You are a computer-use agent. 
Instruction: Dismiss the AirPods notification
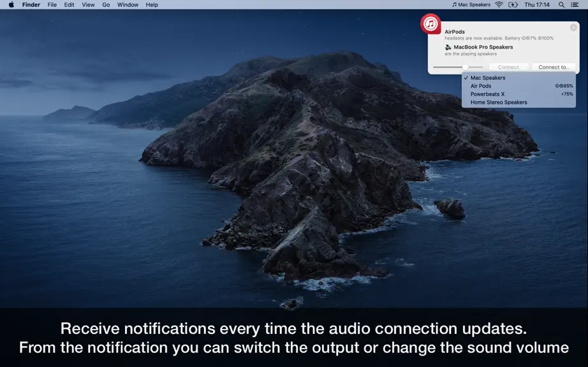click(573, 27)
